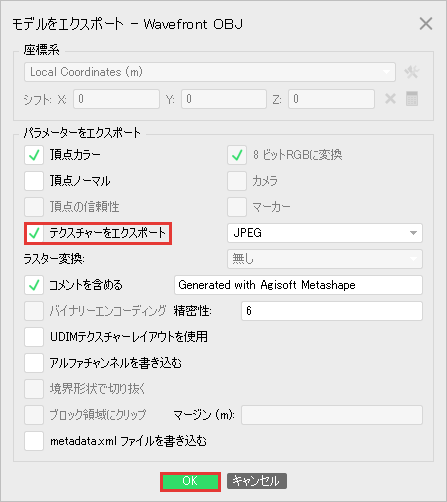Click the Generated with Agisoft Metashape comment field

298,285
